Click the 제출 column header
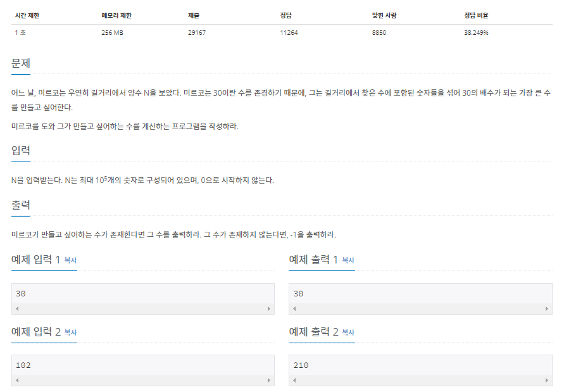Image resolution: width=564 pixels, height=392 pixels. tap(194, 15)
